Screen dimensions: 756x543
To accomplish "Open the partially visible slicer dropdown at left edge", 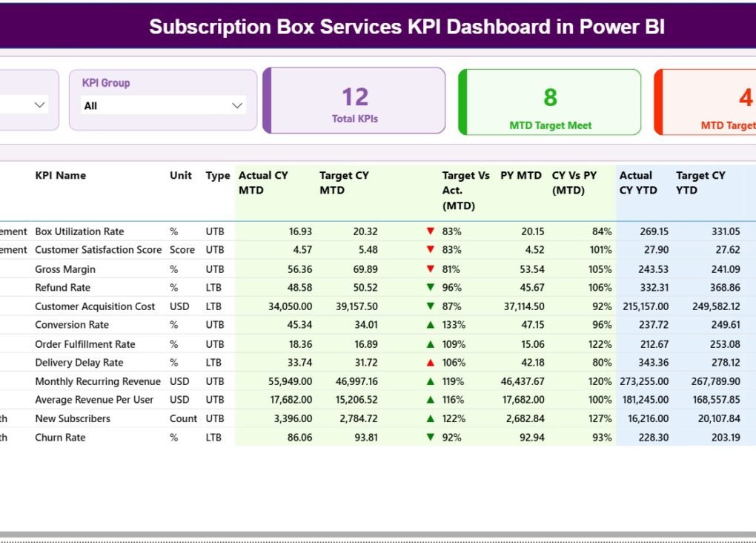I will coord(39,105).
